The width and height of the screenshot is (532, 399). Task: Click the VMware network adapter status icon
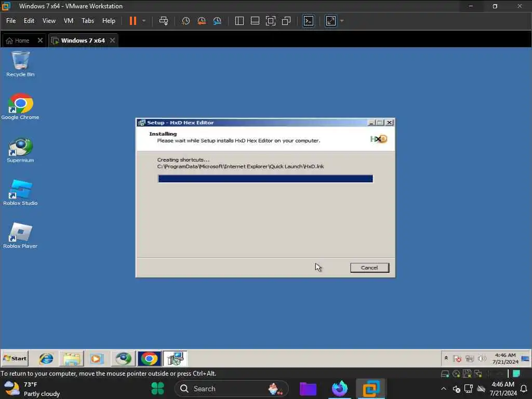478,374
